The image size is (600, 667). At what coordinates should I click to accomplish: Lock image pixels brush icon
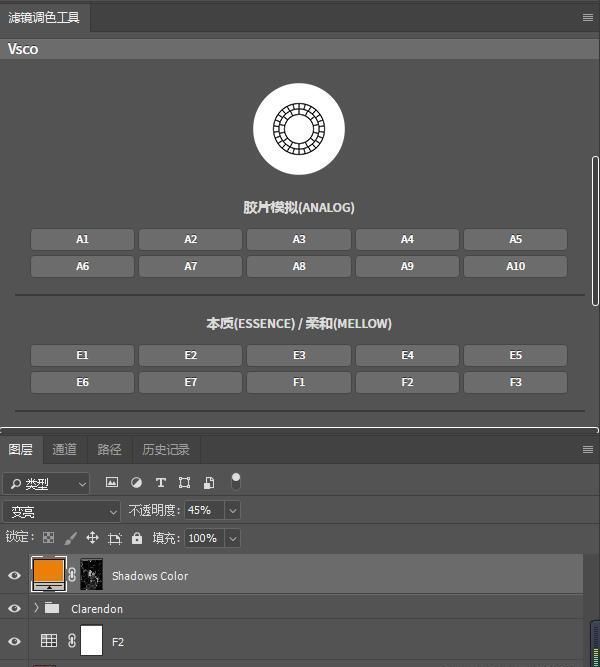click(x=71, y=538)
